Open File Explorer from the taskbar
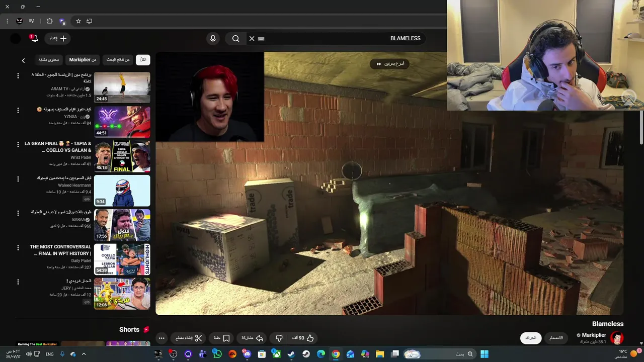644x362 pixels. pos(380,354)
